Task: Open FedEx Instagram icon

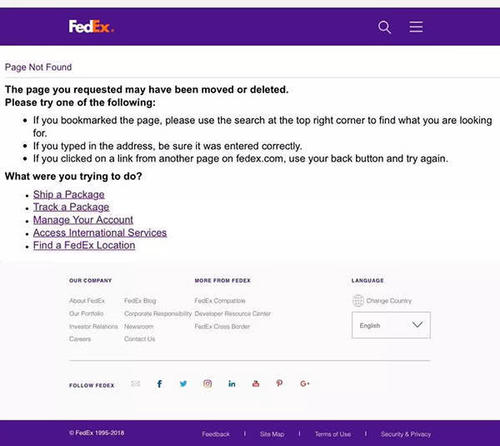Action: click(x=208, y=384)
